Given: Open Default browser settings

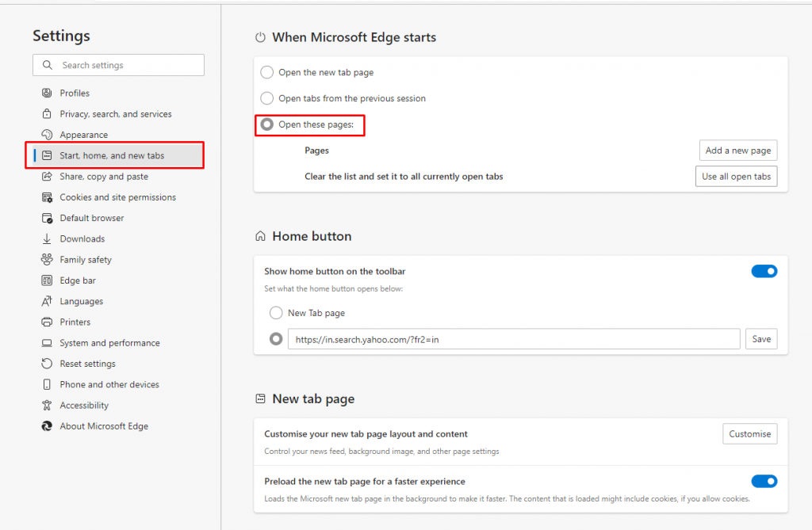Looking at the screenshot, I should (x=92, y=218).
